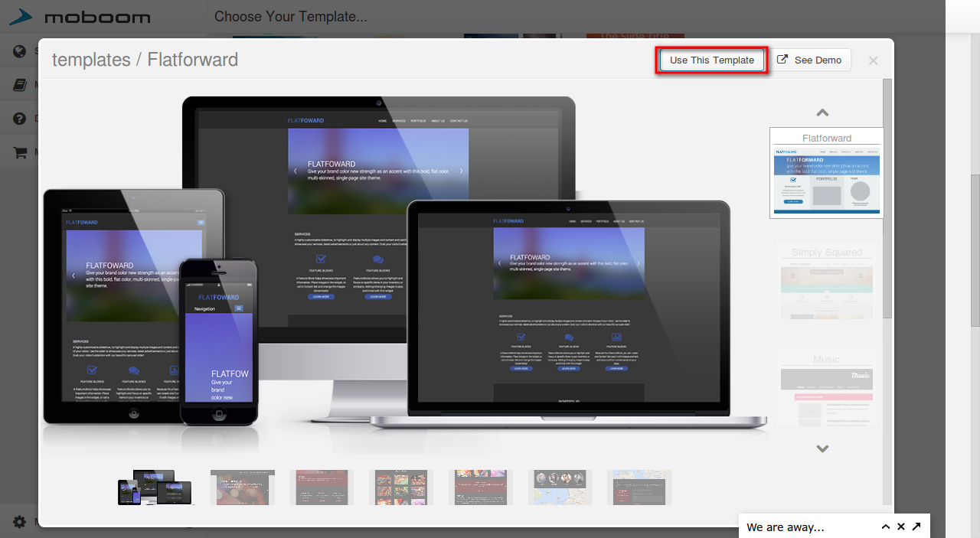
Task: Select the Flatforward template thumbnail
Action: click(x=826, y=173)
